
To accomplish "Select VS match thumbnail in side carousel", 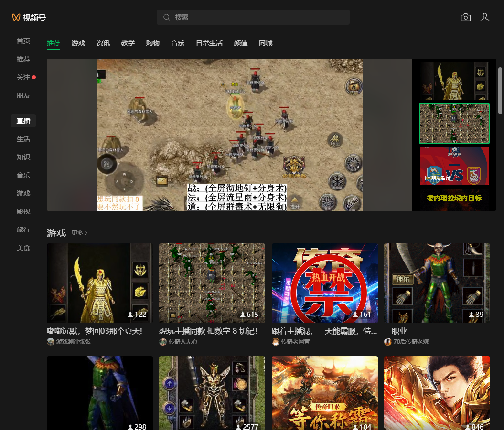I will point(454,166).
